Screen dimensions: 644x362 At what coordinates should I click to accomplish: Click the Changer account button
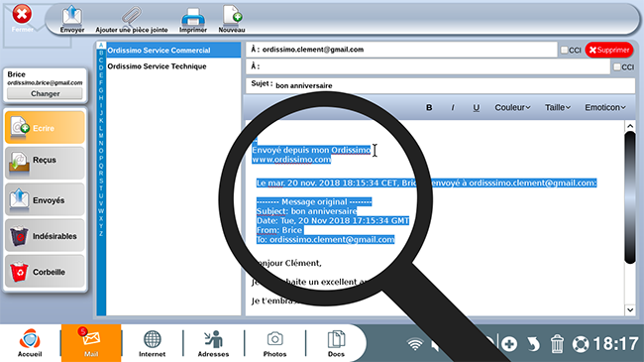[46, 94]
